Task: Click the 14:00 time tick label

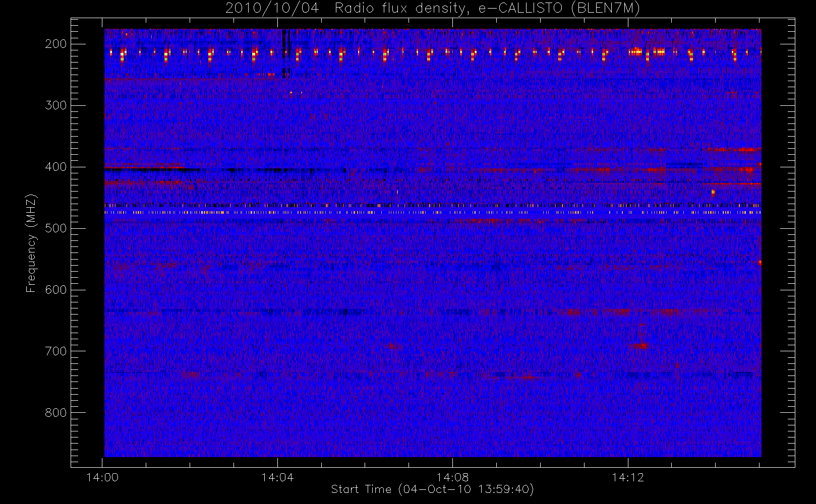Action: click(102, 477)
